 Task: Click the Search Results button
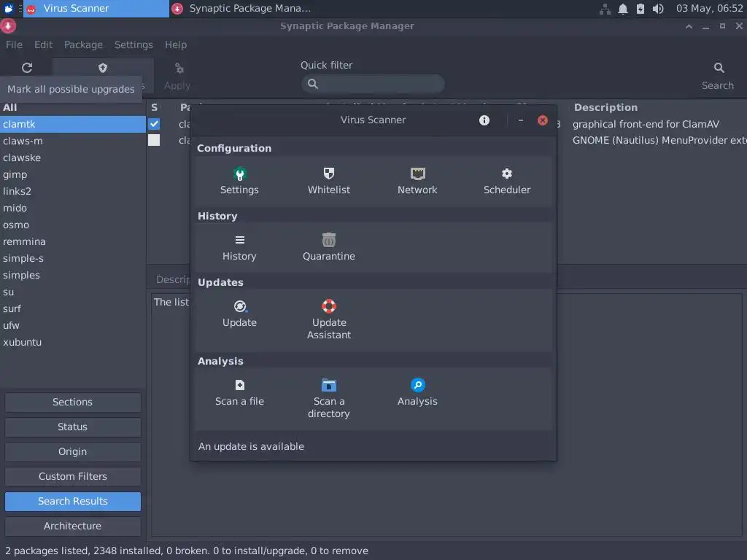tap(73, 501)
